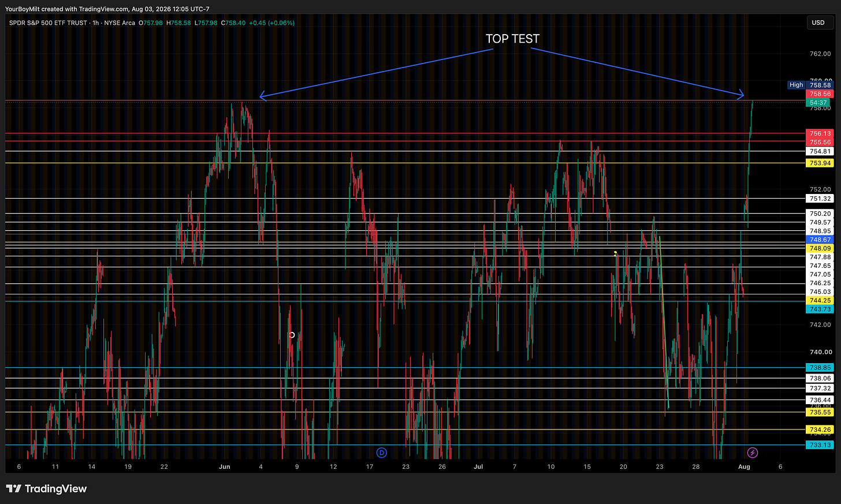
Task: Click the 762.00 price axis tick
Action: [x=820, y=54]
